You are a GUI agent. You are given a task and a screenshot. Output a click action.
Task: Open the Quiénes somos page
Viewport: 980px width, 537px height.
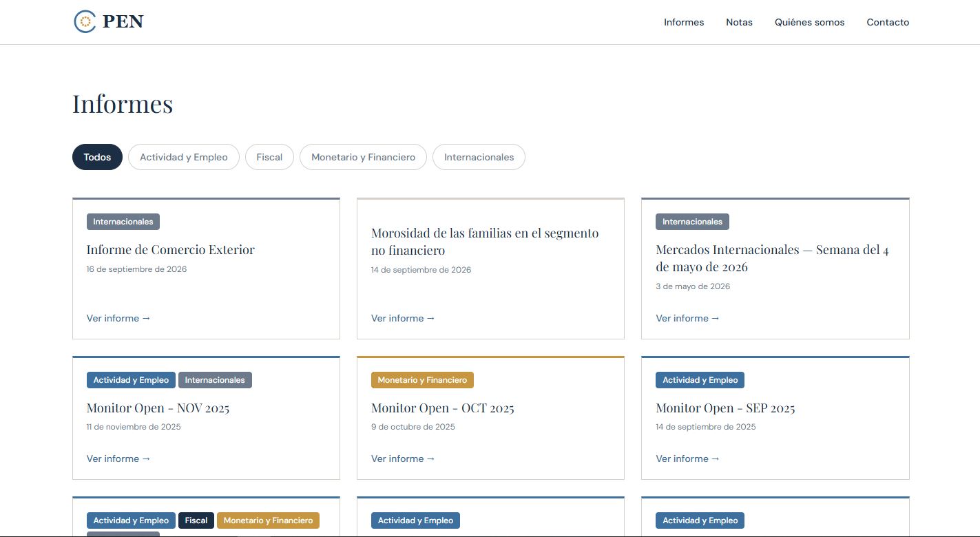point(809,22)
